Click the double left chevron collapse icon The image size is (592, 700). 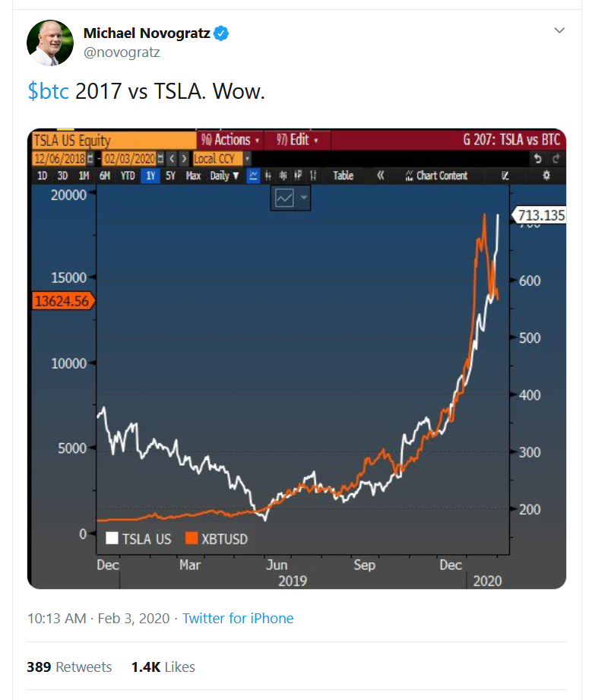[x=381, y=176]
